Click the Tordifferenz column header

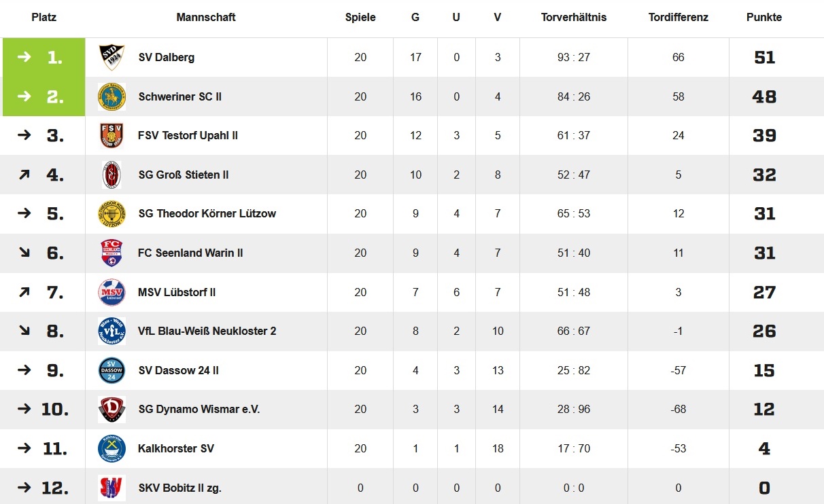[x=679, y=18]
